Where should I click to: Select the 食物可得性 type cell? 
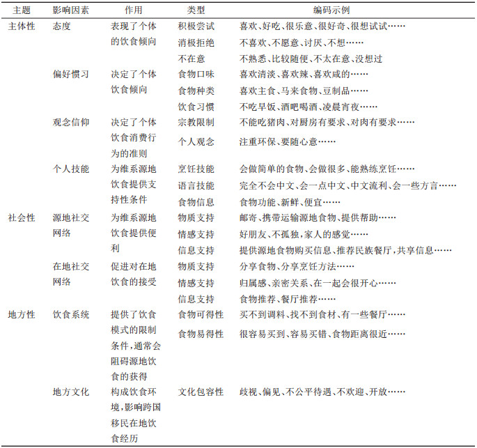(201, 314)
